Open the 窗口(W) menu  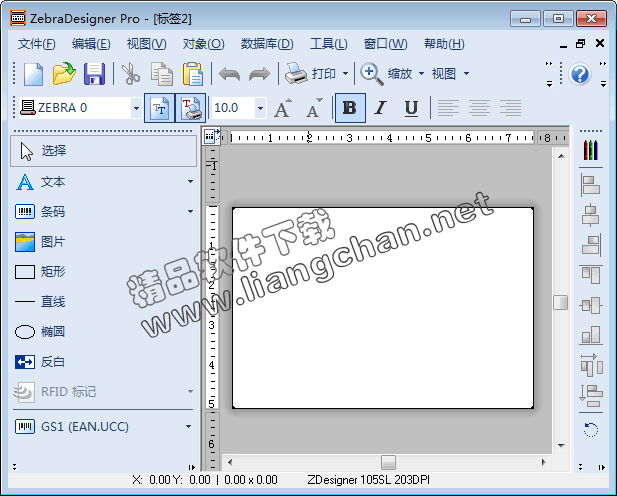pos(386,44)
